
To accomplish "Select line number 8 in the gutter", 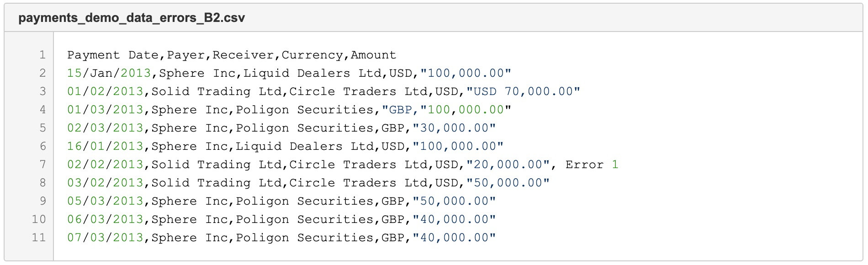I will tap(42, 183).
